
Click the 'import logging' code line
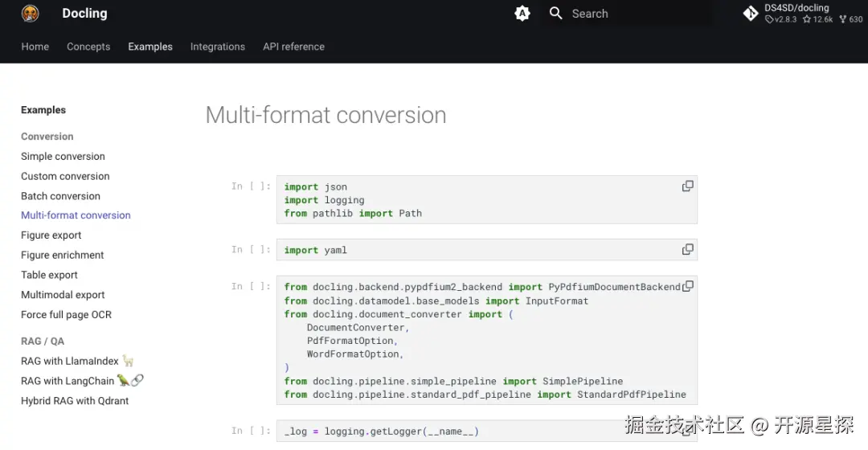(x=325, y=200)
